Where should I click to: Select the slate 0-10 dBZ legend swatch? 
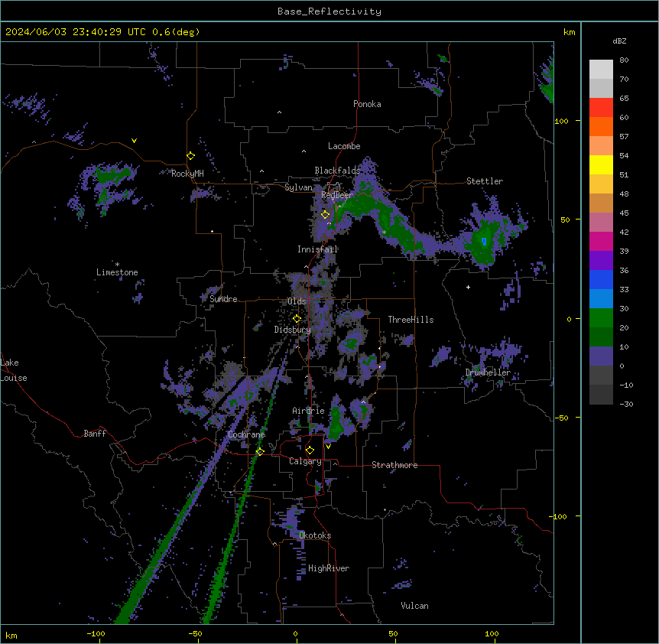point(601,356)
